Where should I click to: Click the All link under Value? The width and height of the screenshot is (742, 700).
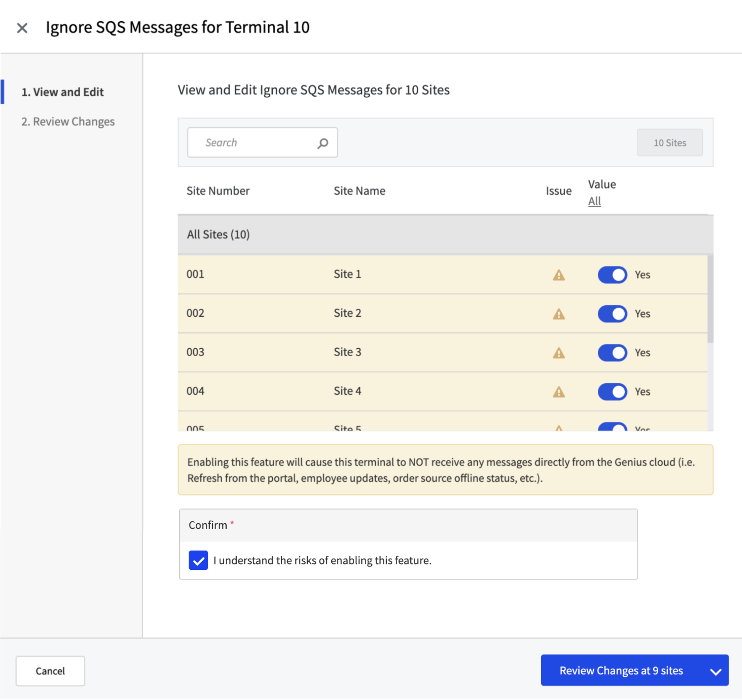click(594, 201)
